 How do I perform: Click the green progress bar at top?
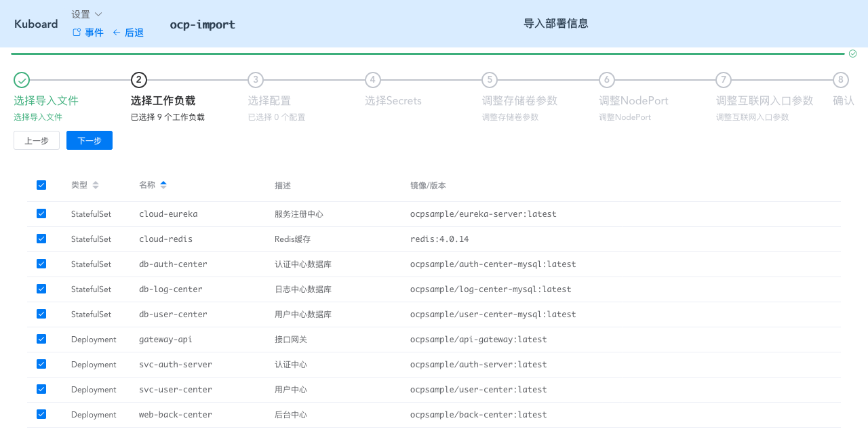click(427, 54)
